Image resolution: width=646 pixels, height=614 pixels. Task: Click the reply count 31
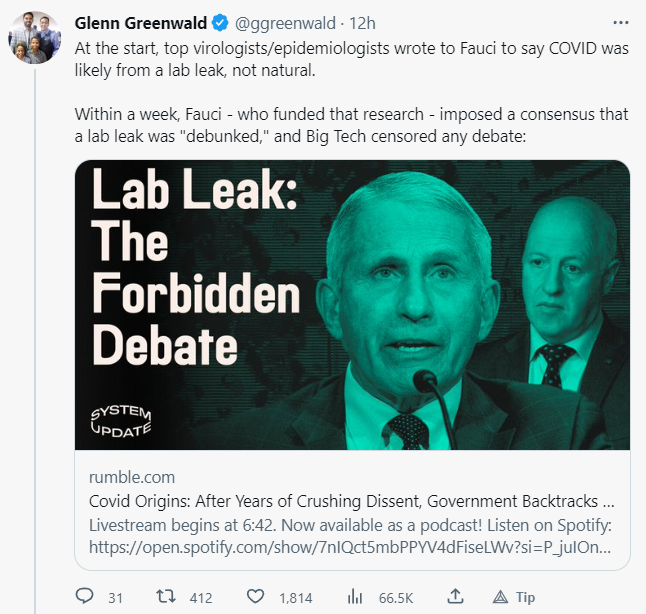tap(115, 598)
